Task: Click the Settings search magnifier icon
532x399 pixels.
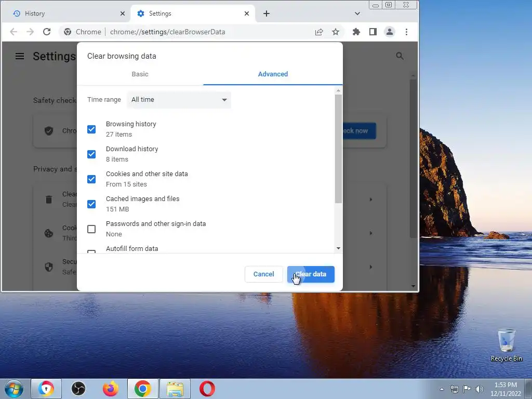Action: coord(400,56)
